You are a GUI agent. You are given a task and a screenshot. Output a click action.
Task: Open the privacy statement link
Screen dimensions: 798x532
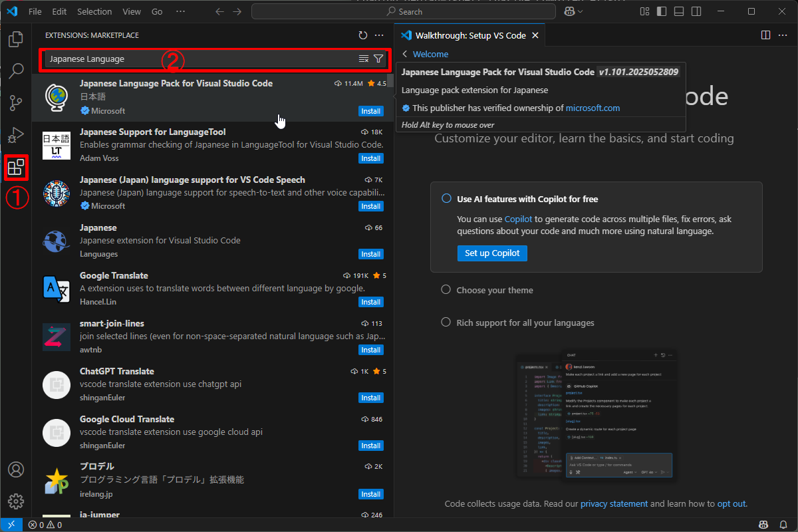pos(614,504)
